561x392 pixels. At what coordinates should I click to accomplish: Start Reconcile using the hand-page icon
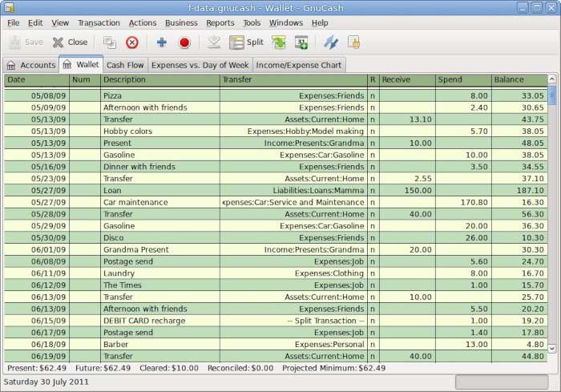(x=353, y=42)
